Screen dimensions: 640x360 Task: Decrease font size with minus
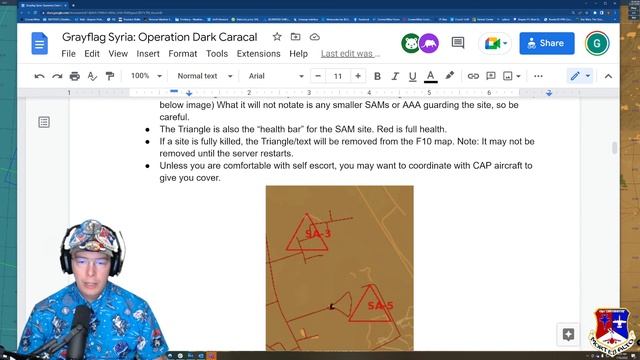pos(318,76)
